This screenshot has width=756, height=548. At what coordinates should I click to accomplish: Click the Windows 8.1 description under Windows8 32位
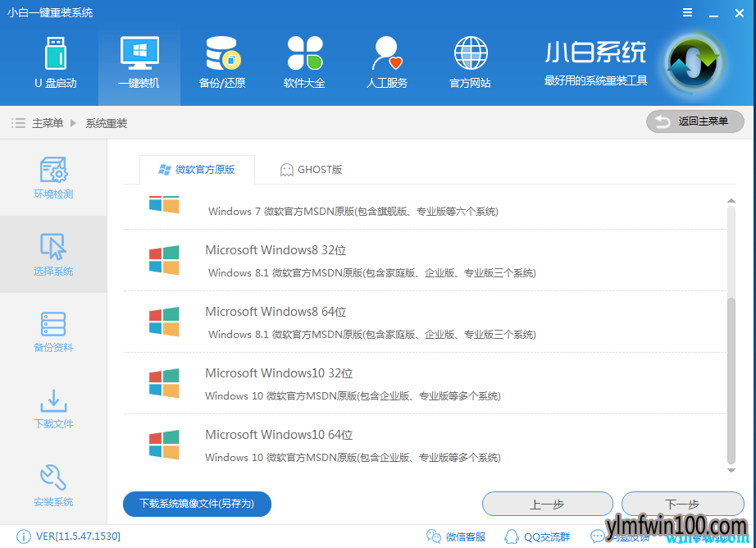[371, 273]
